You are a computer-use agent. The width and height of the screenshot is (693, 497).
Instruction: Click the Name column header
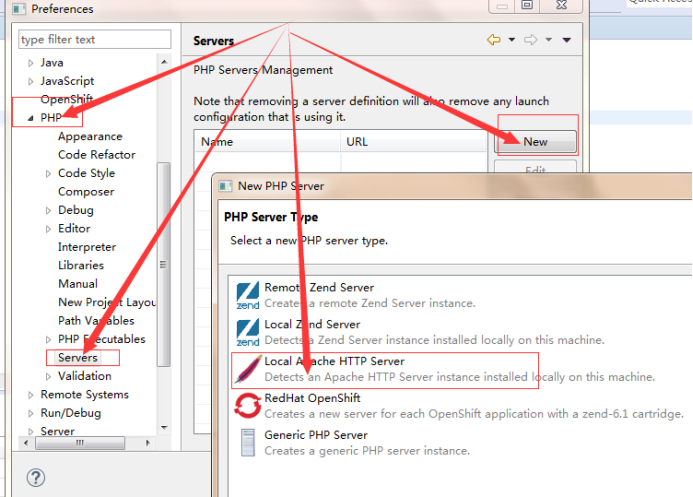pos(267,142)
